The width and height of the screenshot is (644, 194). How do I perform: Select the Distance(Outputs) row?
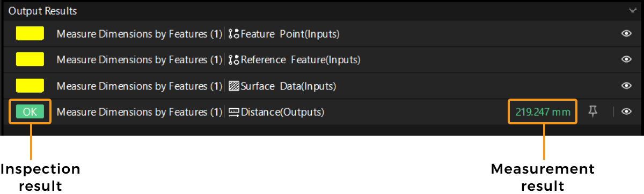321,112
